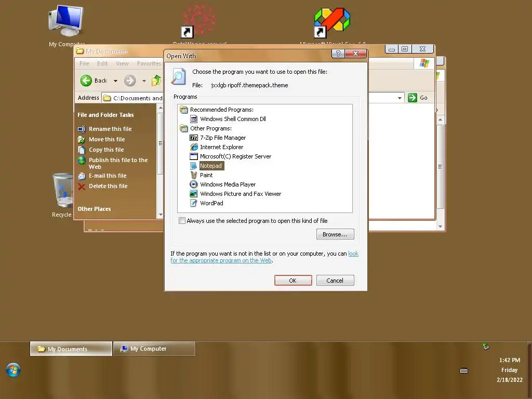The height and width of the screenshot is (399, 532).
Task: Click Cancel in Open With dialog
Action: pyautogui.click(x=335, y=281)
